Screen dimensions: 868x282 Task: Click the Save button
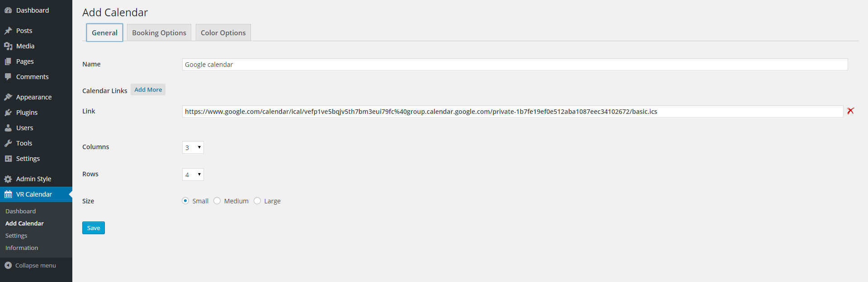pyautogui.click(x=94, y=228)
